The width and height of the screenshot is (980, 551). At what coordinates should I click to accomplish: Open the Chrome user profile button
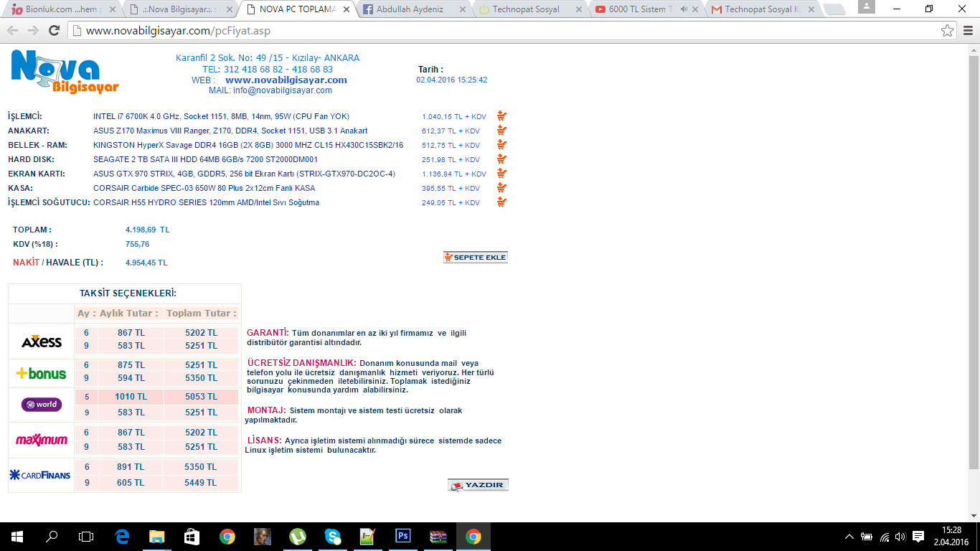tap(867, 6)
